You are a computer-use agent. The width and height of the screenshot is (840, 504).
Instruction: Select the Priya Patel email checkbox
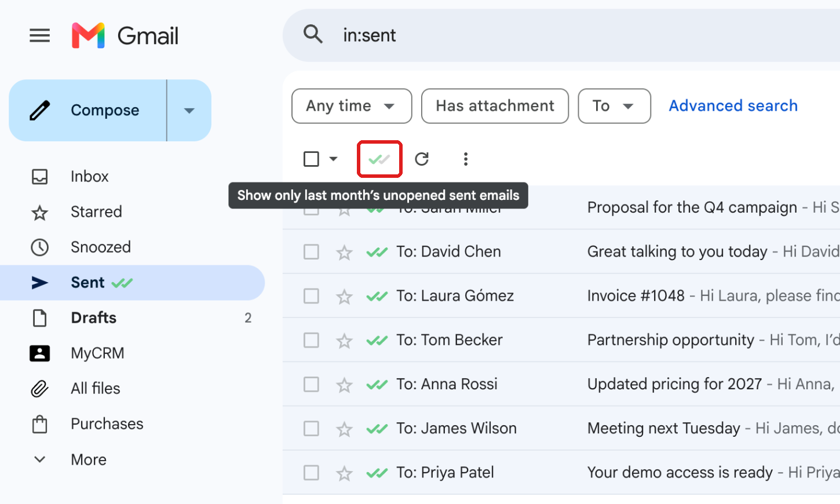coord(311,473)
